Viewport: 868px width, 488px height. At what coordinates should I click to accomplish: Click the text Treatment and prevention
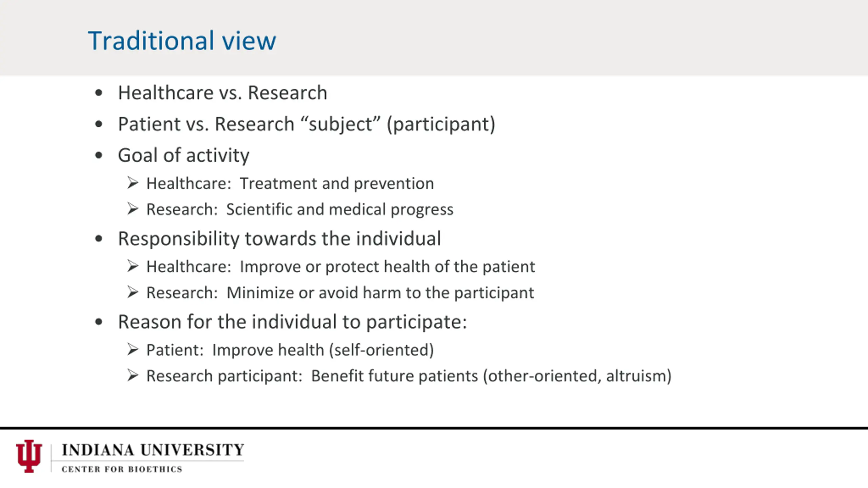337,184
